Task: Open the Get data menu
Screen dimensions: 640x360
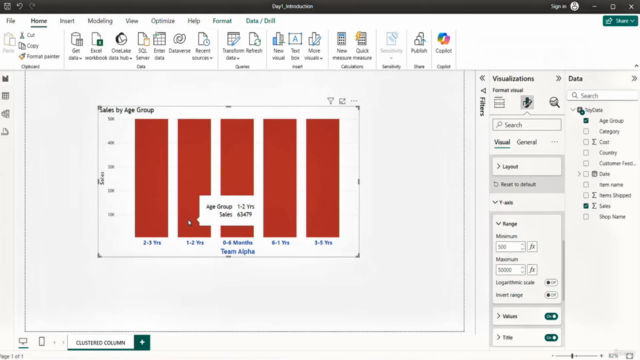Action: pos(76,46)
